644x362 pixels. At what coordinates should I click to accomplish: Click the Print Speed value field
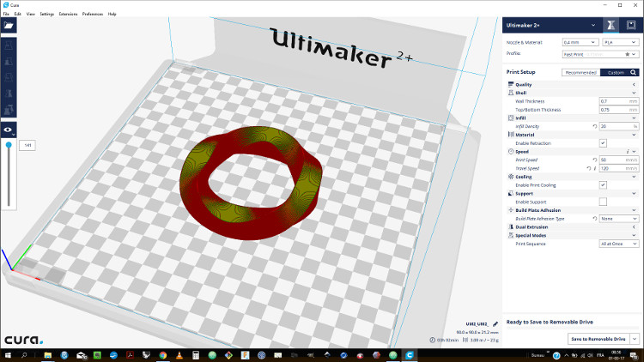pos(619,160)
